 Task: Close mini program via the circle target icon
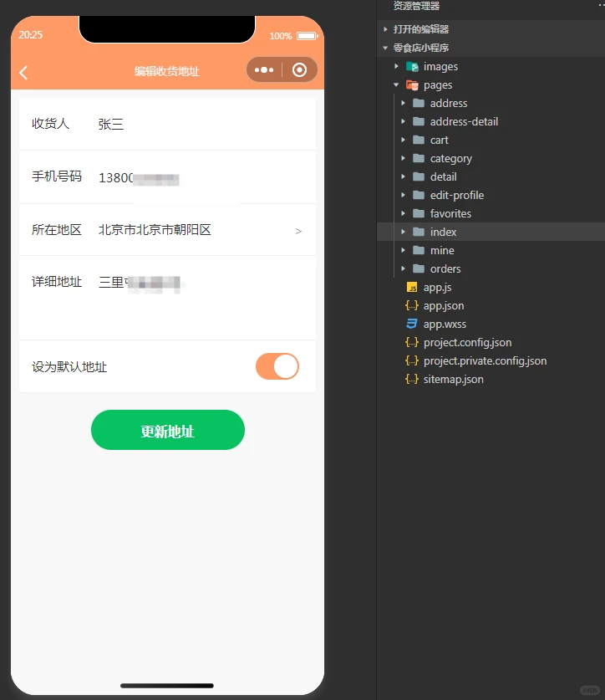point(299,70)
